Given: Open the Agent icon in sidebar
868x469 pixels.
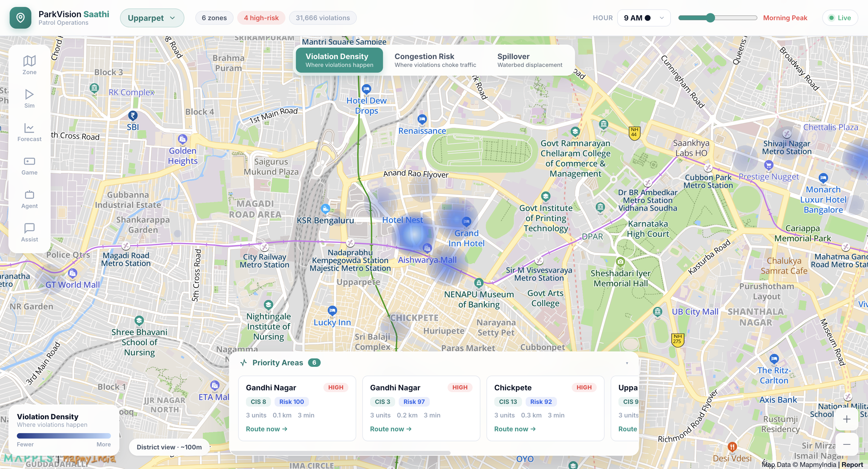Looking at the screenshot, I should 29,195.
